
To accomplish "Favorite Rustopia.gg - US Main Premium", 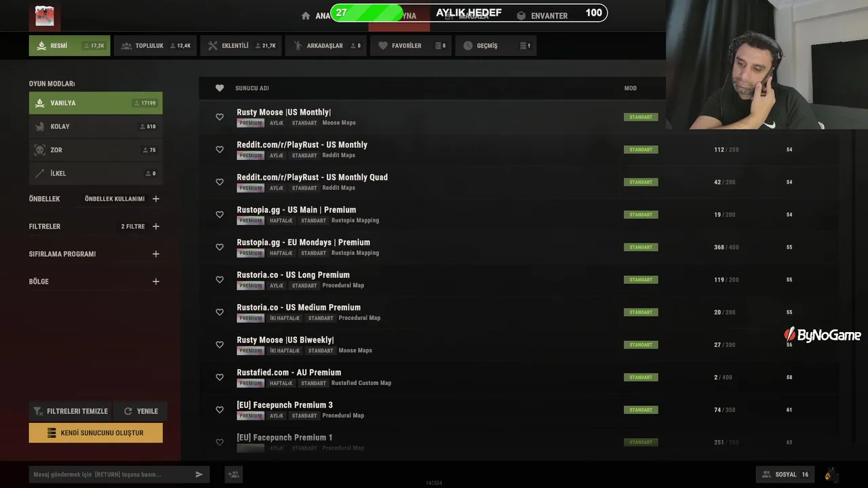I will tap(220, 215).
